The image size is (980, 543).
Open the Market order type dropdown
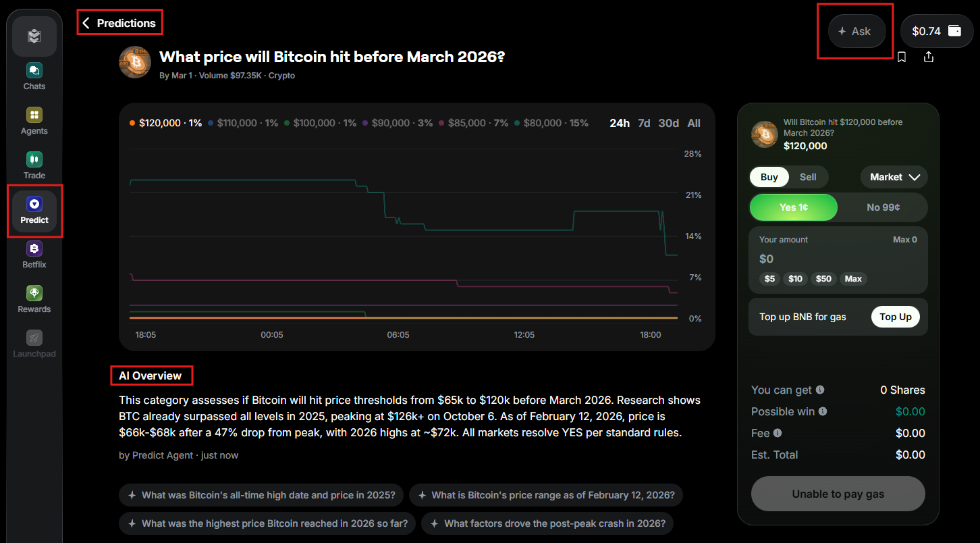tap(894, 177)
